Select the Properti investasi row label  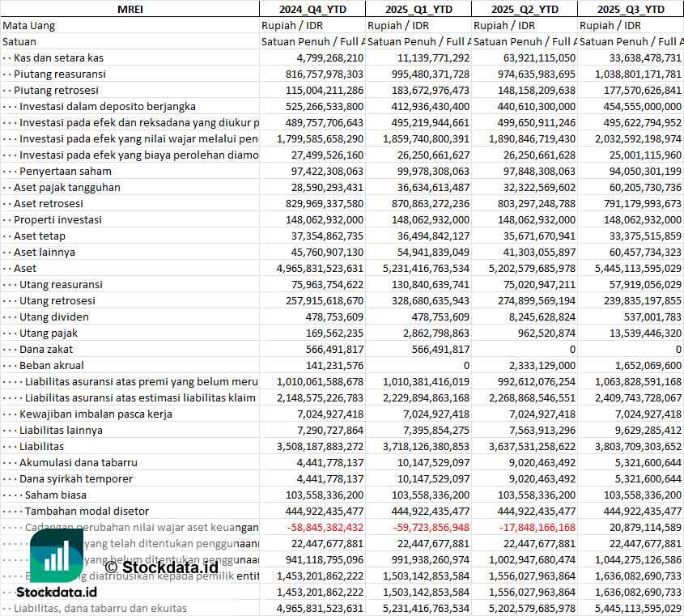click(x=57, y=219)
